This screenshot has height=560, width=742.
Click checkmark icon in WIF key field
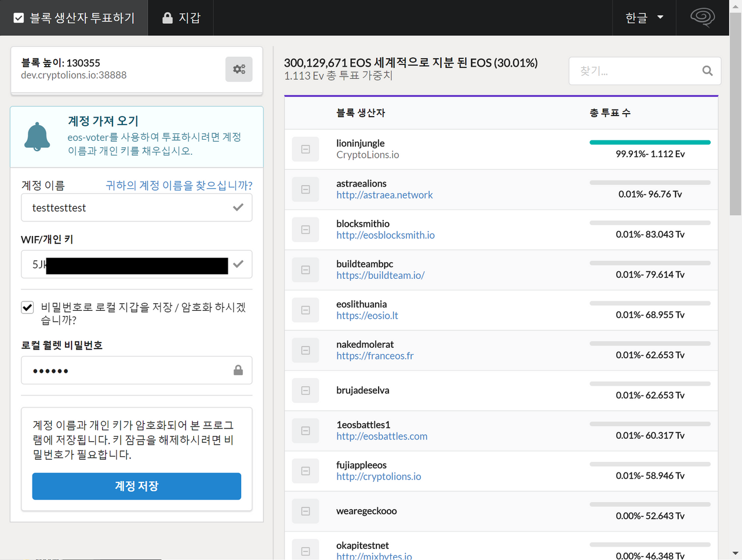(238, 264)
